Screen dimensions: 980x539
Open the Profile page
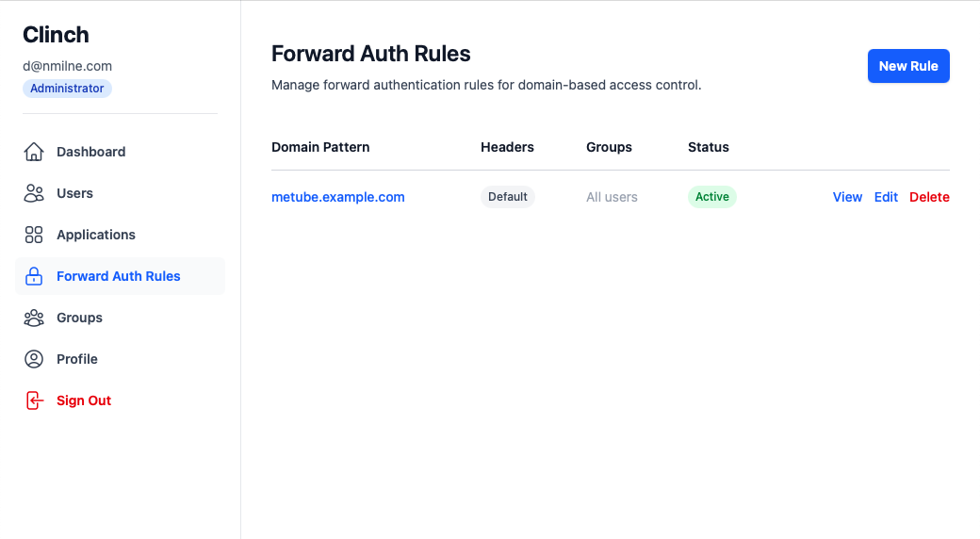point(77,359)
